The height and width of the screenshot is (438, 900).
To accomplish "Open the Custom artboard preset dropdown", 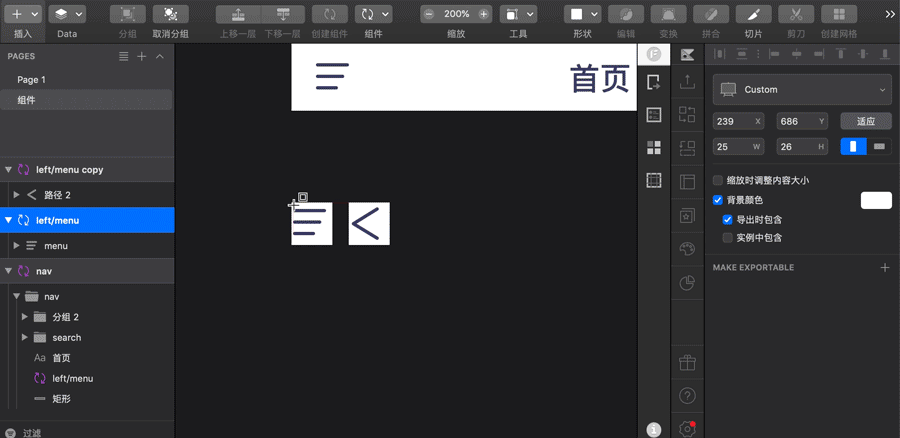I will click(x=802, y=90).
